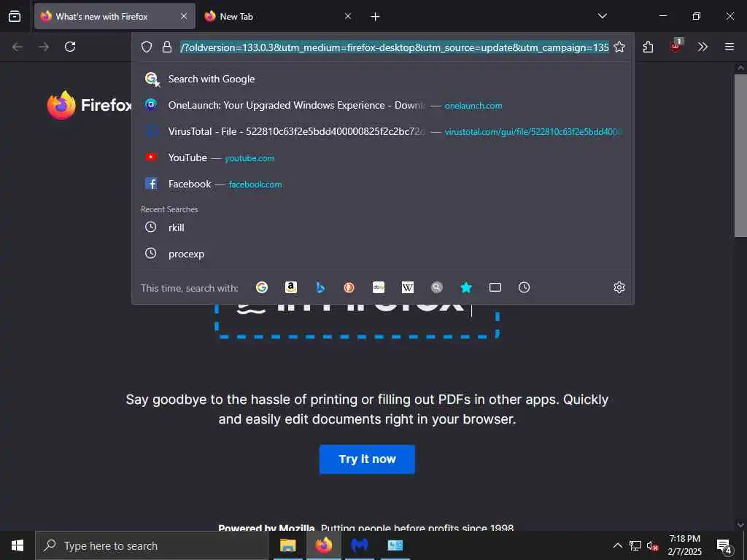Viewport: 747px width, 560px height.
Task: Show hidden system tray icons
Action: point(617,545)
